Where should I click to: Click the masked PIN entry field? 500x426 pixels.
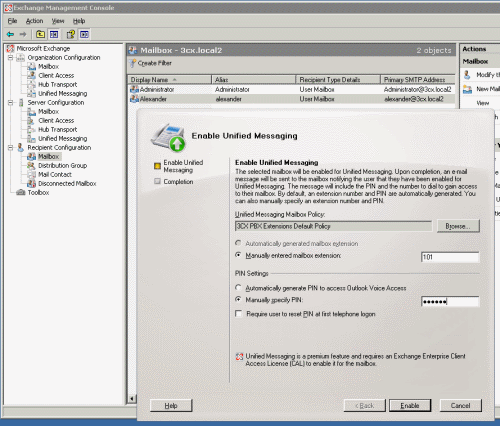(x=450, y=301)
